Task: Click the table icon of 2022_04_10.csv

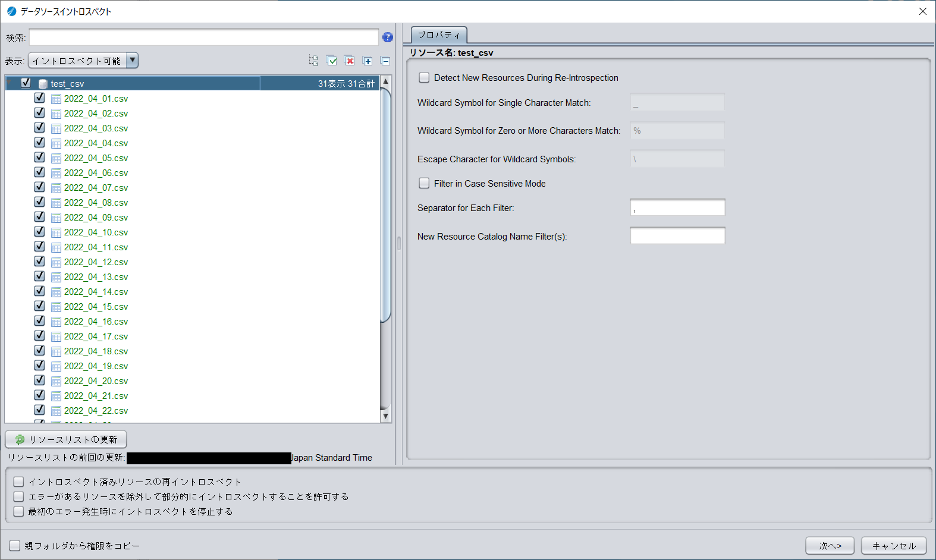Action: pyautogui.click(x=56, y=232)
